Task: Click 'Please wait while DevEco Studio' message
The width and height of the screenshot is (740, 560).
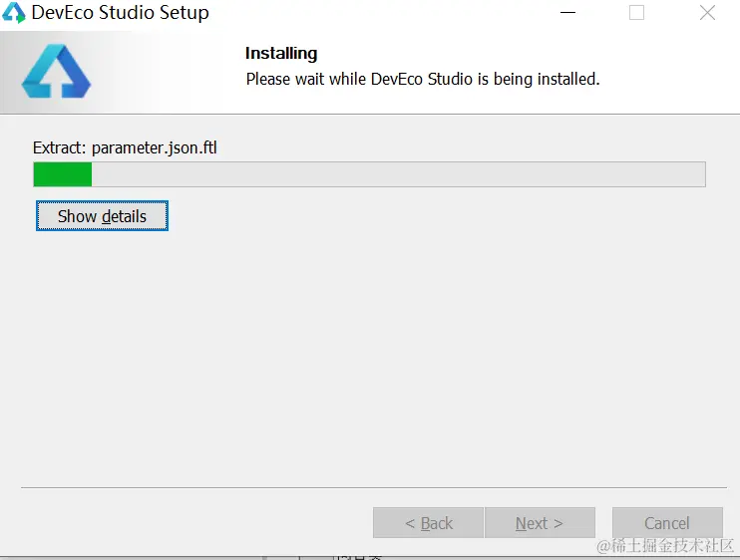Action: pyautogui.click(x=423, y=79)
